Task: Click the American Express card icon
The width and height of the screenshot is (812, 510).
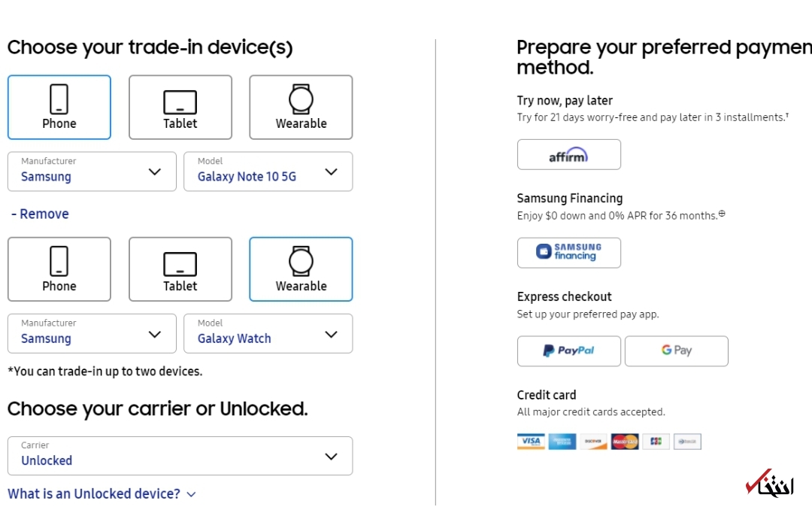Action: pyautogui.click(x=562, y=442)
